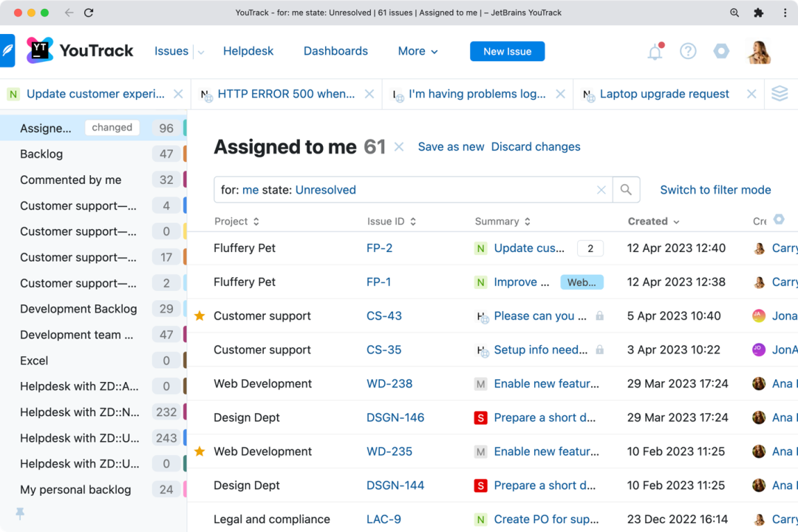Click the search query input field
798x532 pixels.
click(407, 190)
